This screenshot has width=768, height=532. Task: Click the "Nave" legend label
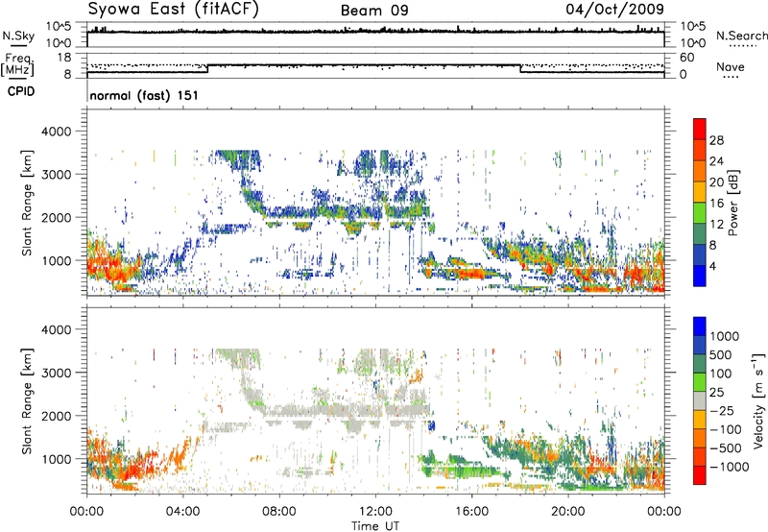731,67
